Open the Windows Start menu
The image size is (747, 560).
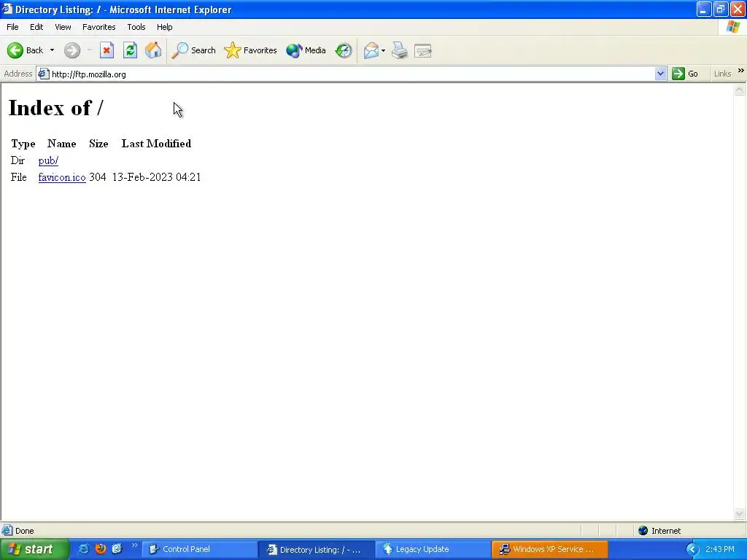[x=34, y=549]
